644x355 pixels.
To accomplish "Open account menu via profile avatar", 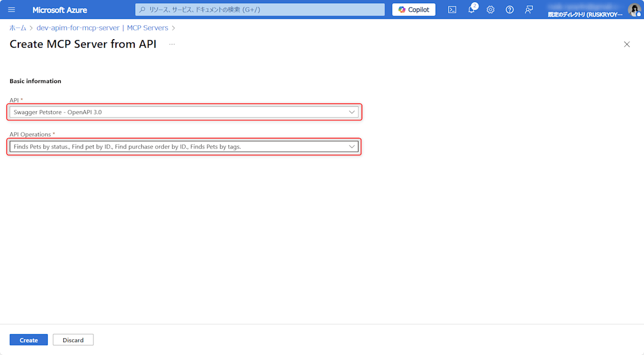I will pyautogui.click(x=634, y=10).
